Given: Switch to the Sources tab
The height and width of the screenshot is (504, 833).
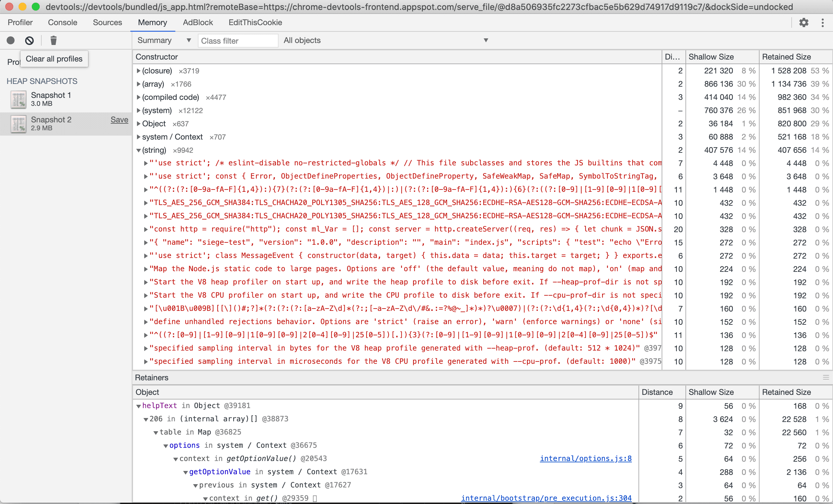Looking at the screenshot, I should pyautogui.click(x=107, y=22).
